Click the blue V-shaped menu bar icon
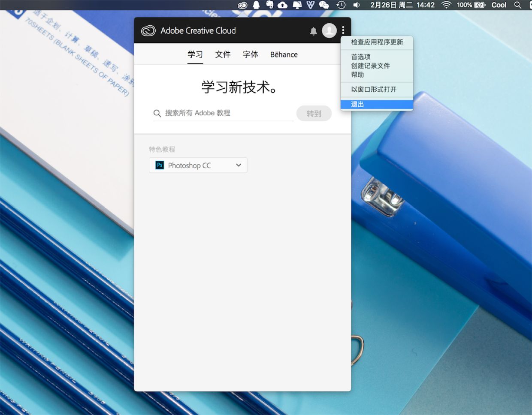532x415 pixels. (311, 5)
